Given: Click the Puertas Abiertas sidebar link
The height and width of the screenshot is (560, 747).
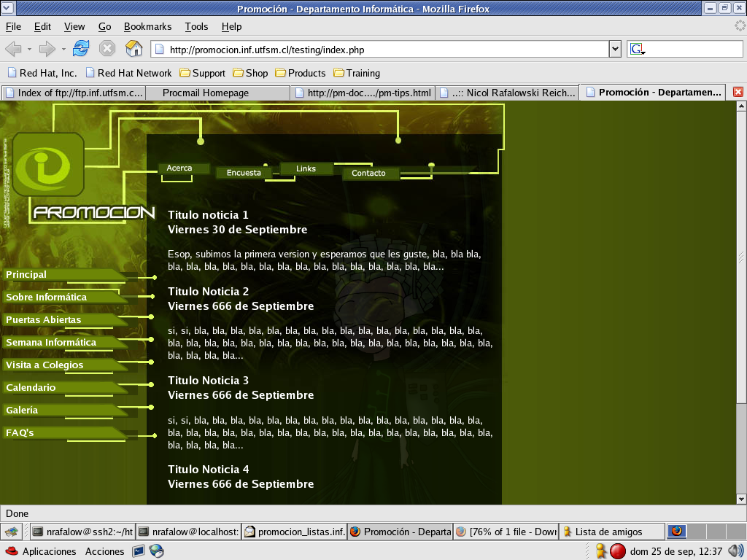Looking at the screenshot, I should coord(44,320).
